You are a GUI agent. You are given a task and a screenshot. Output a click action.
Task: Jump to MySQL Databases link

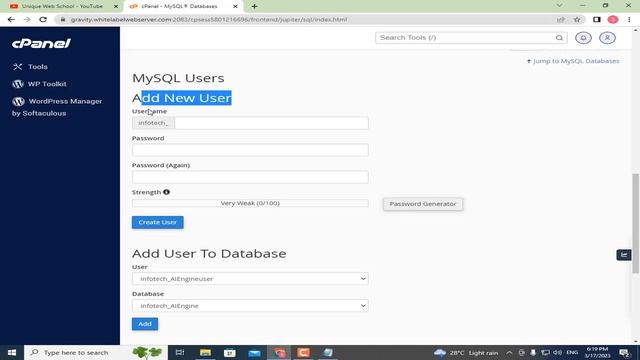click(x=573, y=61)
